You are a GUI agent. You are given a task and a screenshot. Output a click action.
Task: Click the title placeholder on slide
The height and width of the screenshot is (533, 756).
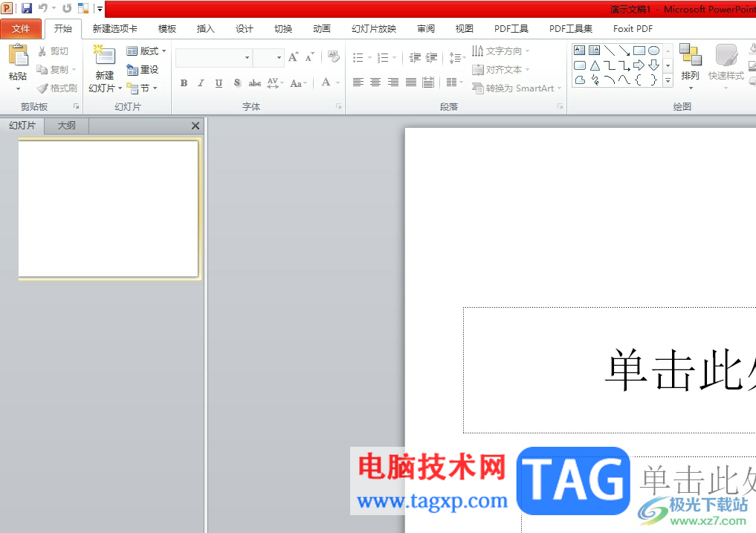[610, 370]
